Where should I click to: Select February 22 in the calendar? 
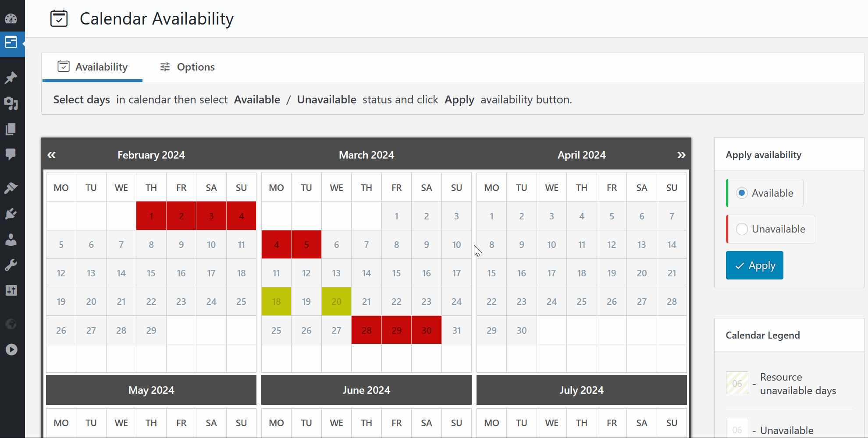pyautogui.click(x=151, y=301)
